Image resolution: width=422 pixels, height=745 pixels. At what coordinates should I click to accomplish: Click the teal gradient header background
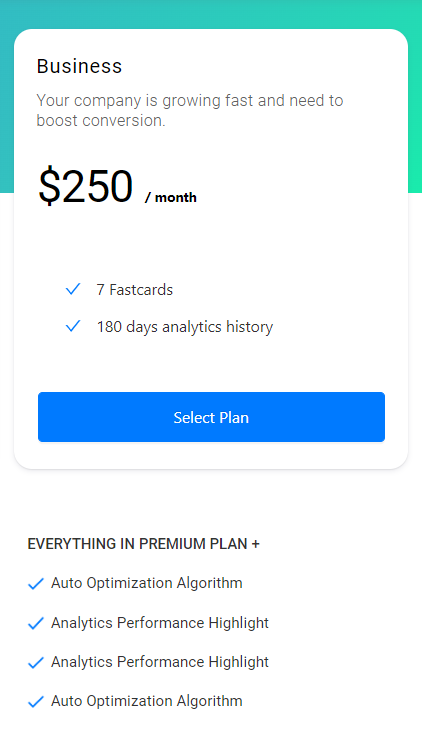[211, 13]
